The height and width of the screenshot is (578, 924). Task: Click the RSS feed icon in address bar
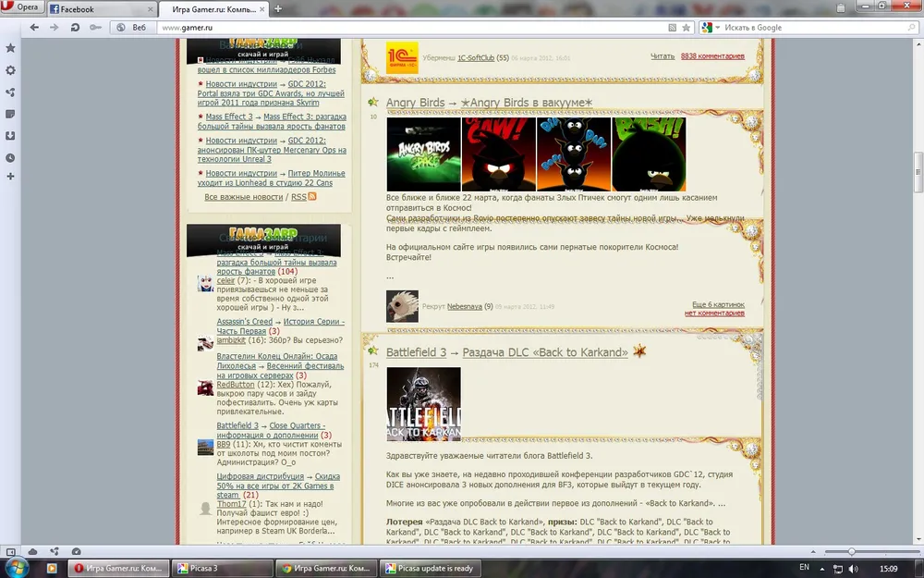[x=673, y=27]
